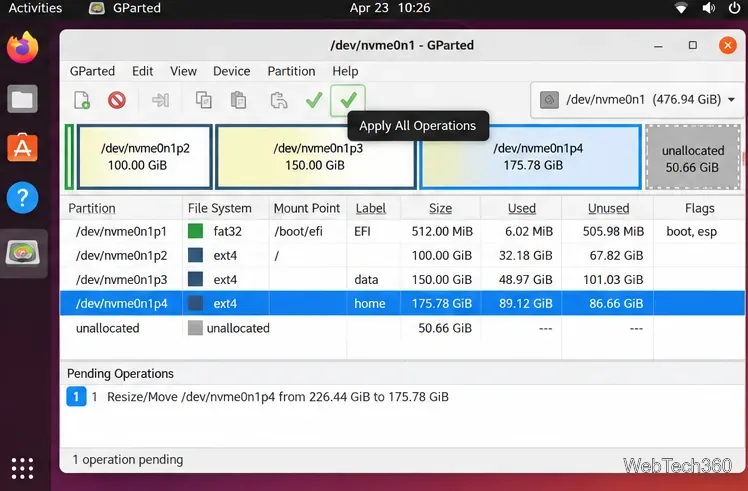Image resolution: width=748 pixels, height=491 pixels.
Task: Select the small green EFI block in the disk map
Action: coord(69,157)
